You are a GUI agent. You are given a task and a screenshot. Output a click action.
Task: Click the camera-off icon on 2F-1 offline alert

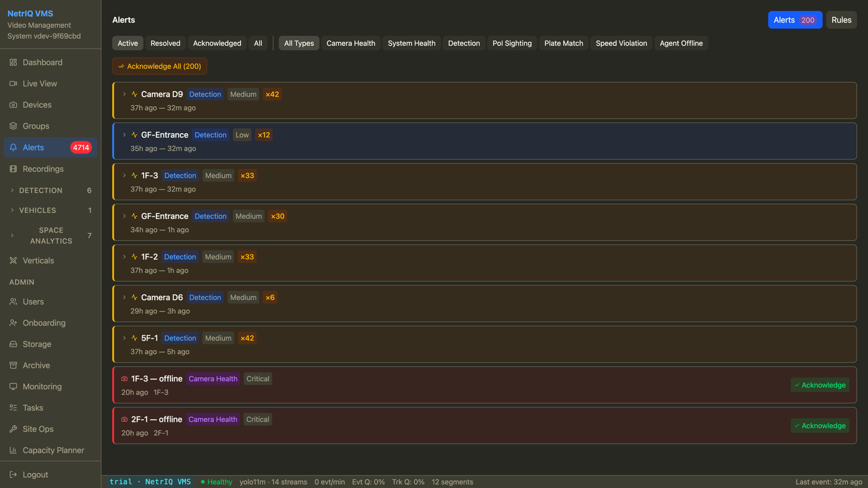tap(124, 419)
